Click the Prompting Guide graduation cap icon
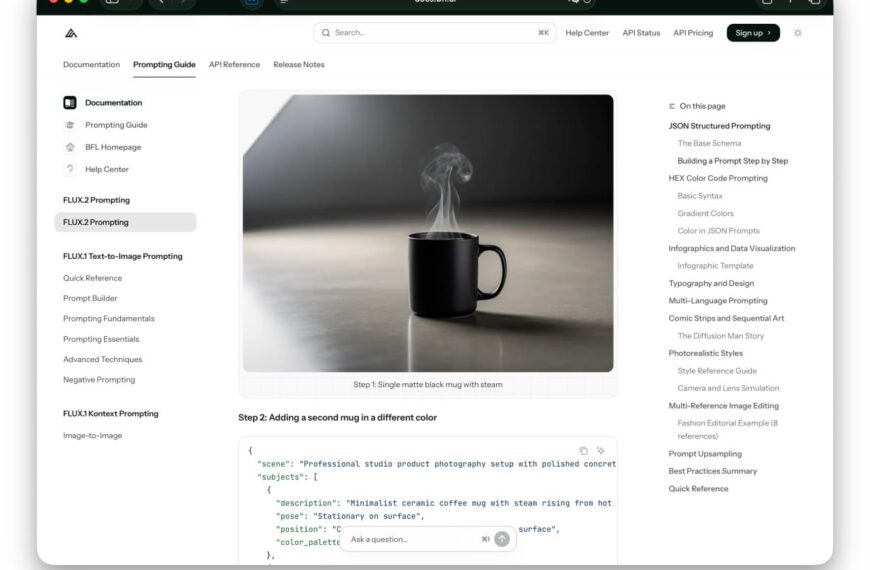This screenshot has height=570, width=870. tap(70, 125)
